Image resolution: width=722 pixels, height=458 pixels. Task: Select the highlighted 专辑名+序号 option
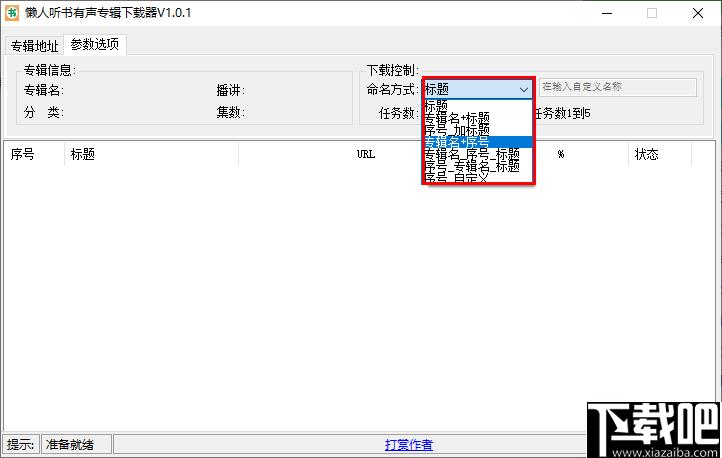[478, 142]
